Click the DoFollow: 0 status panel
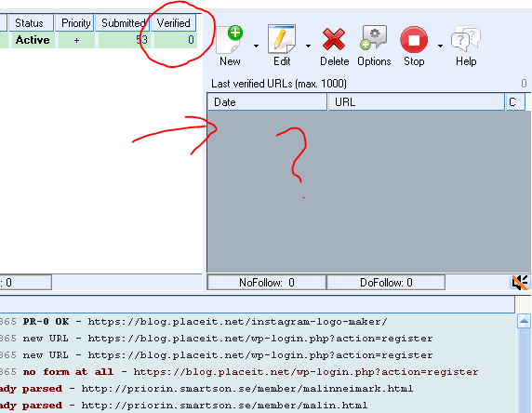The width and height of the screenshot is (532, 413). coord(386,283)
